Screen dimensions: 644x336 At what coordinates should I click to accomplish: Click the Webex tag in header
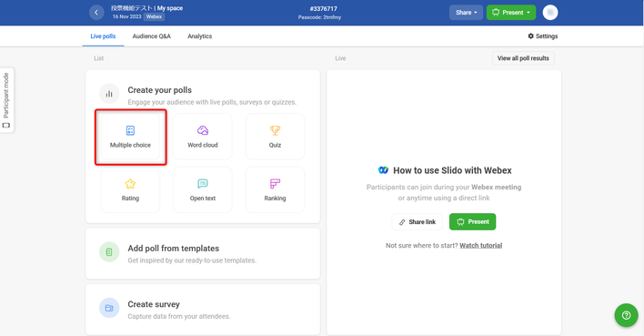point(154,17)
